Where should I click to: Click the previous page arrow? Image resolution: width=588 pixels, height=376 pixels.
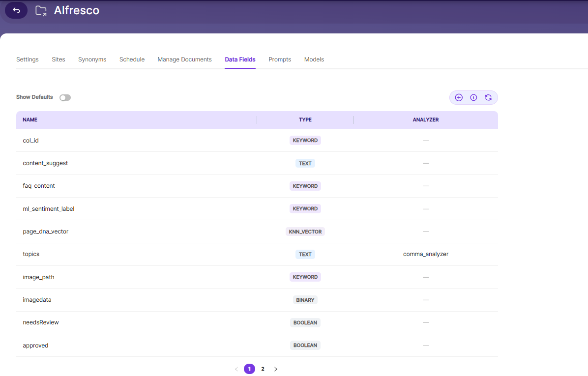236,369
